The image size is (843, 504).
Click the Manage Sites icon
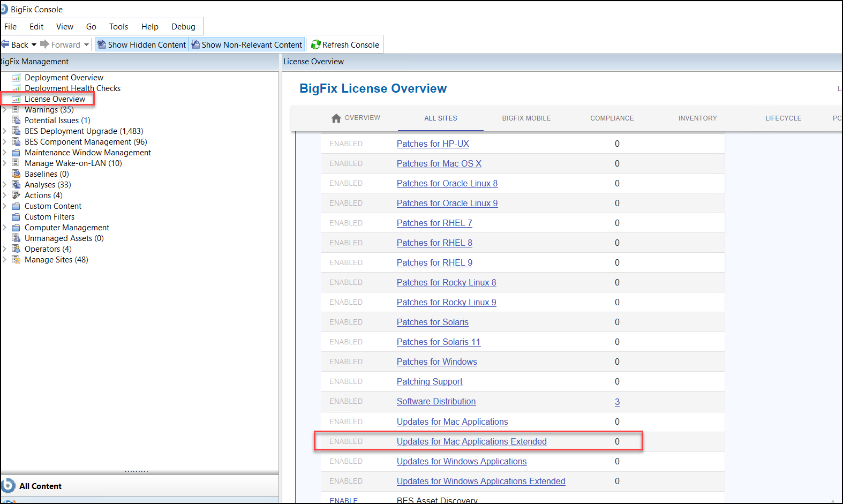pos(16,260)
